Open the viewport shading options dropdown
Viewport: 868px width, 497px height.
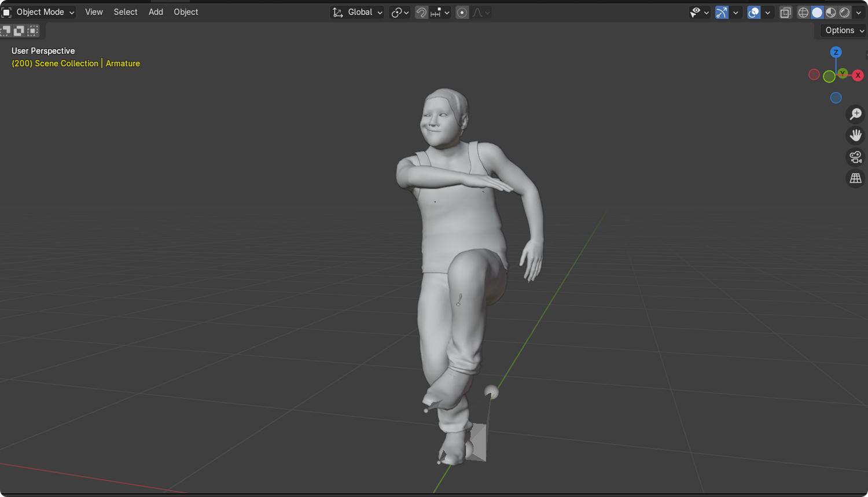pos(859,12)
